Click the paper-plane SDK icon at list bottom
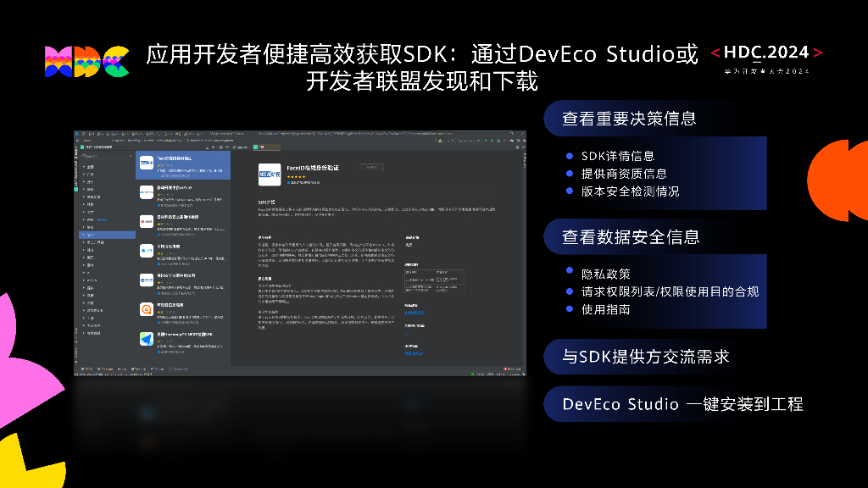 (147, 339)
